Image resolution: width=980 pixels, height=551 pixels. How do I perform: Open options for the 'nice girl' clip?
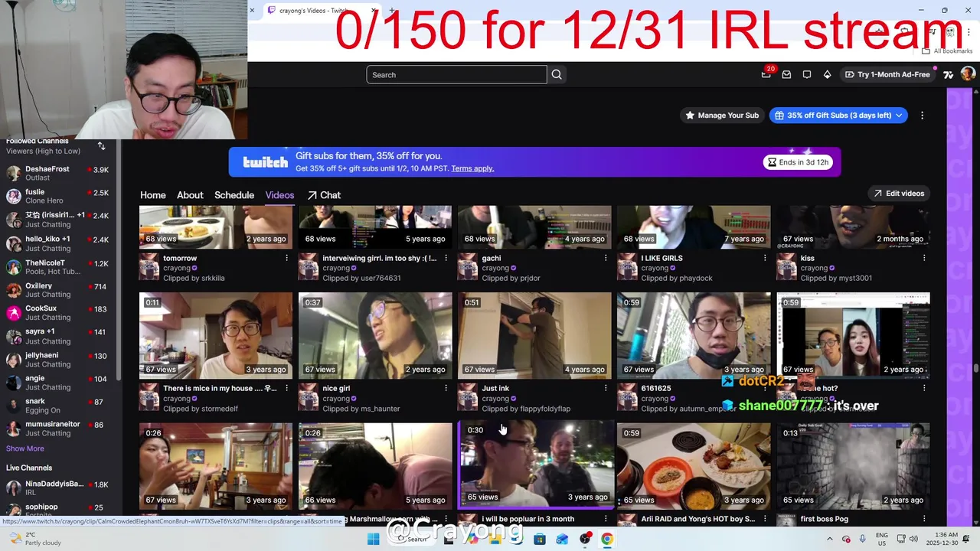[x=446, y=389]
